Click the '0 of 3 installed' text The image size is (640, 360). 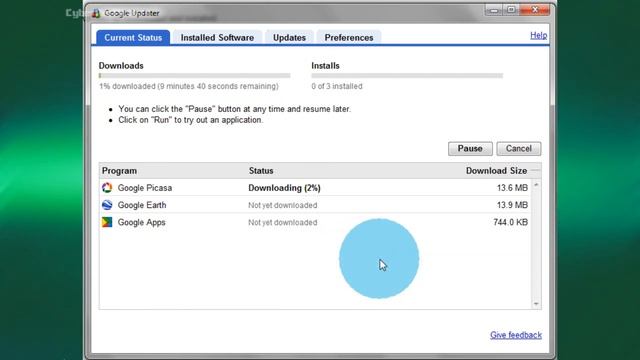click(337, 86)
